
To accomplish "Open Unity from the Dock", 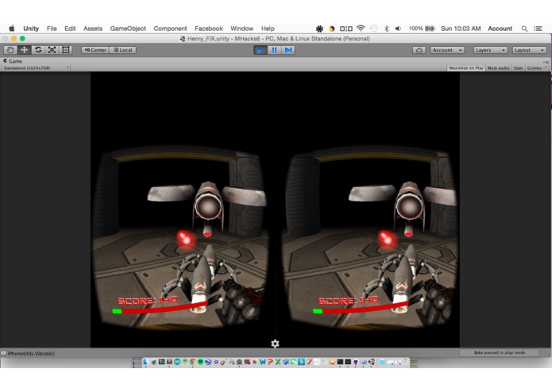I will (x=372, y=362).
